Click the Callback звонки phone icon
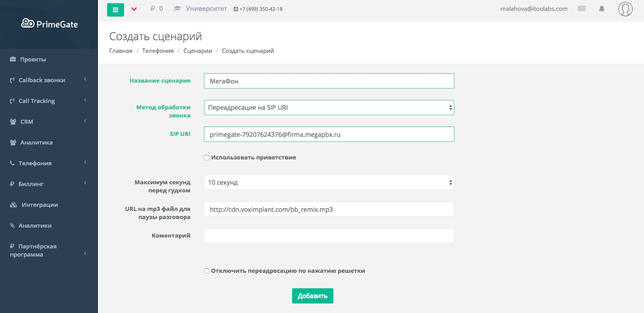Screen dimensions: 644x313 12,81
